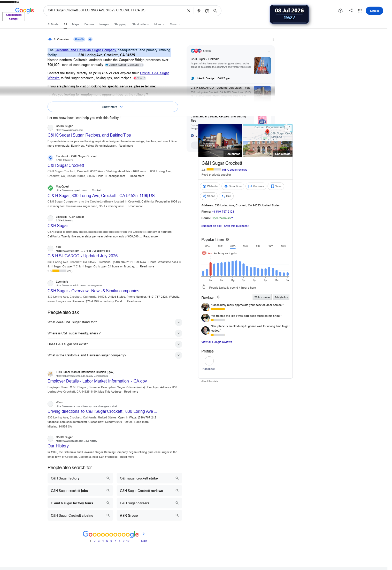Expand the map view in knowledge panel
The width and height of the screenshot is (392, 570).
[288, 128]
